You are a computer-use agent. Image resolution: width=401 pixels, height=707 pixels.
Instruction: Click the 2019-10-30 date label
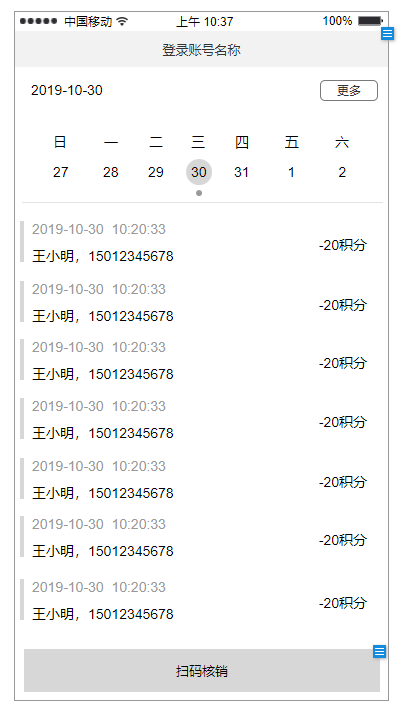point(67,91)
